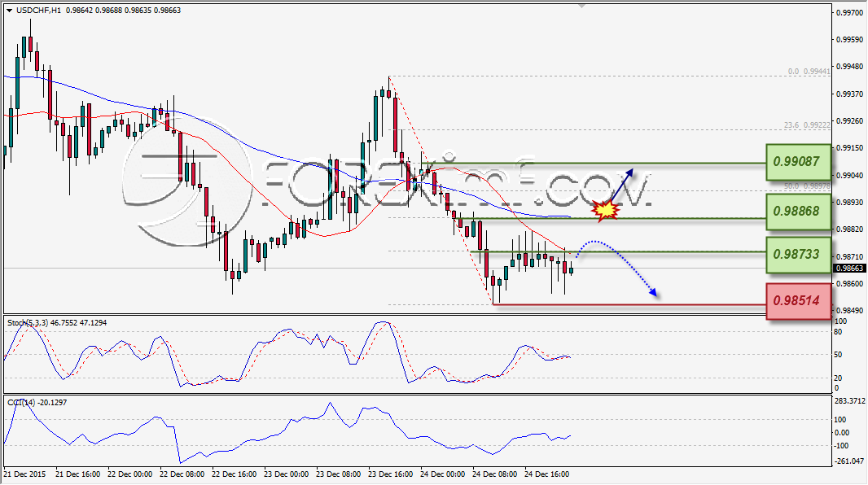Click time axis label 21 Dec 2015
This screenshot has width=868, height=485.
(x=25, y=474)
